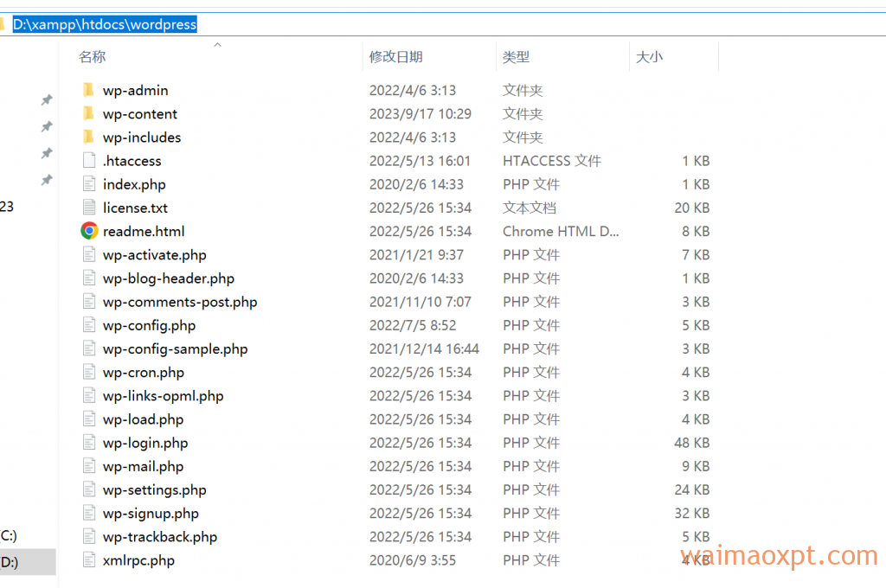
Task: Click the .htaccess file icon
Action: [x=89, y=161]
